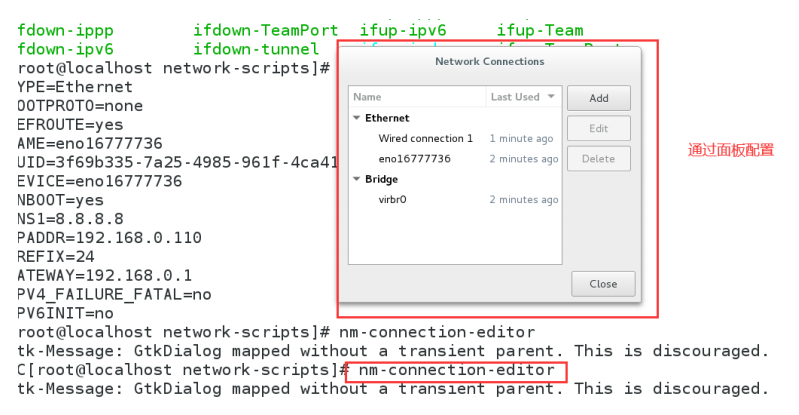Sort by Last Used column header
Screen dimensions: 799x415
coord(515,97)
